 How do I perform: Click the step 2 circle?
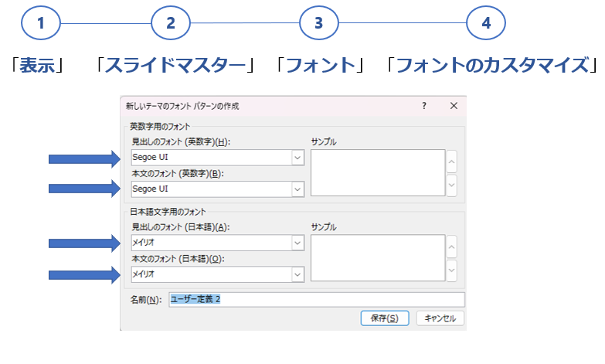click(x=171, y=24)
